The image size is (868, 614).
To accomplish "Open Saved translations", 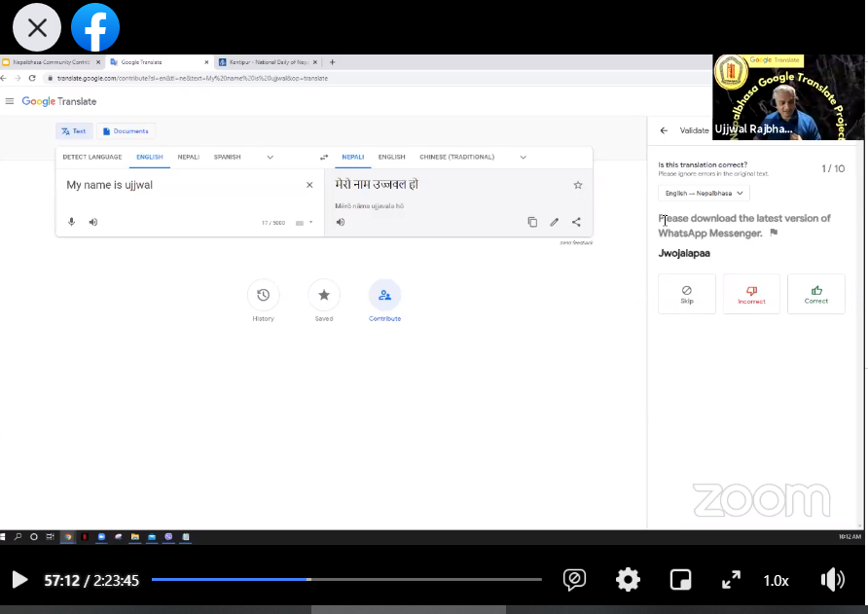I will point(324,295).
